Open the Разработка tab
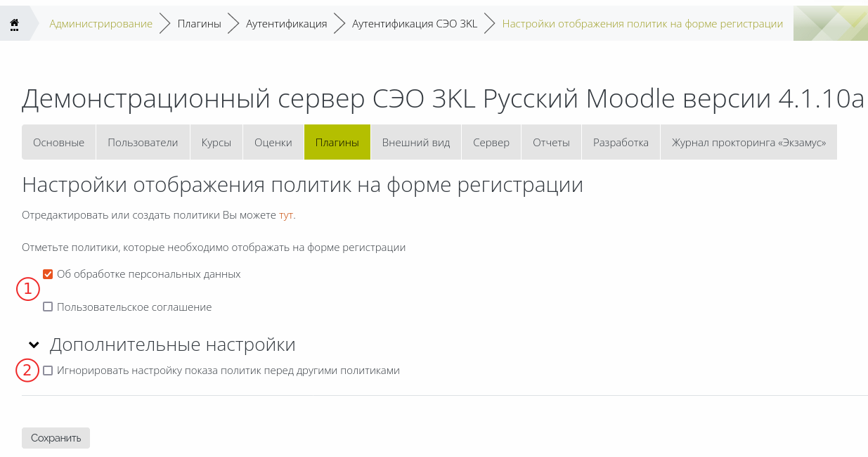The height and width of the screenshot is (457, 868). click(621, 142)
